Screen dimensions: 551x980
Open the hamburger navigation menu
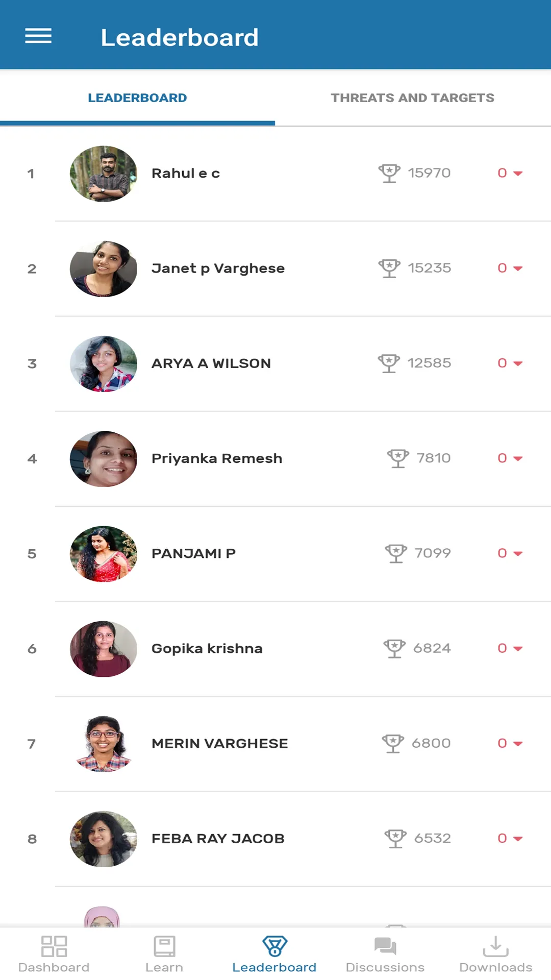(x=38, y=36)
